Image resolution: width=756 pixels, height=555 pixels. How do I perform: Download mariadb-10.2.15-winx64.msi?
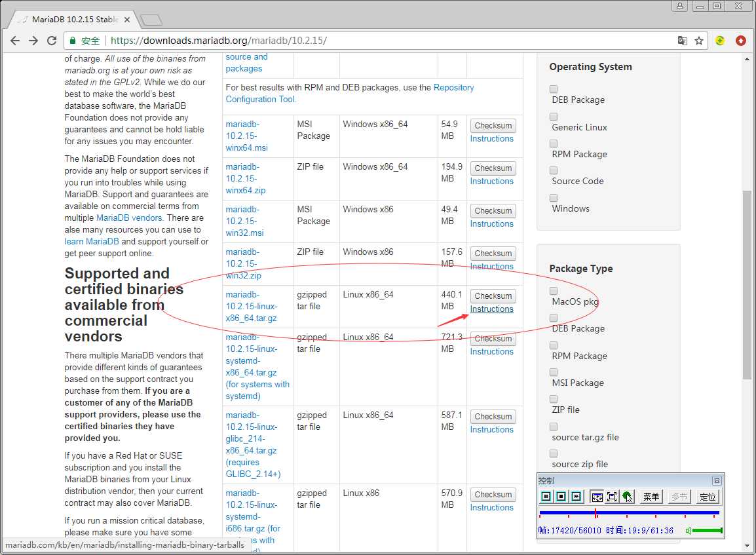pos(246,136)
